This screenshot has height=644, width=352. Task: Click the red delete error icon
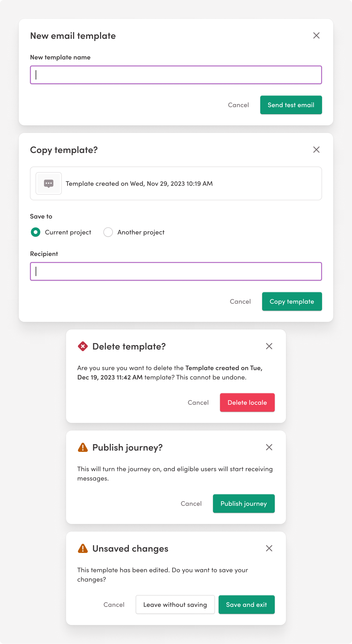tap(83, 346)
